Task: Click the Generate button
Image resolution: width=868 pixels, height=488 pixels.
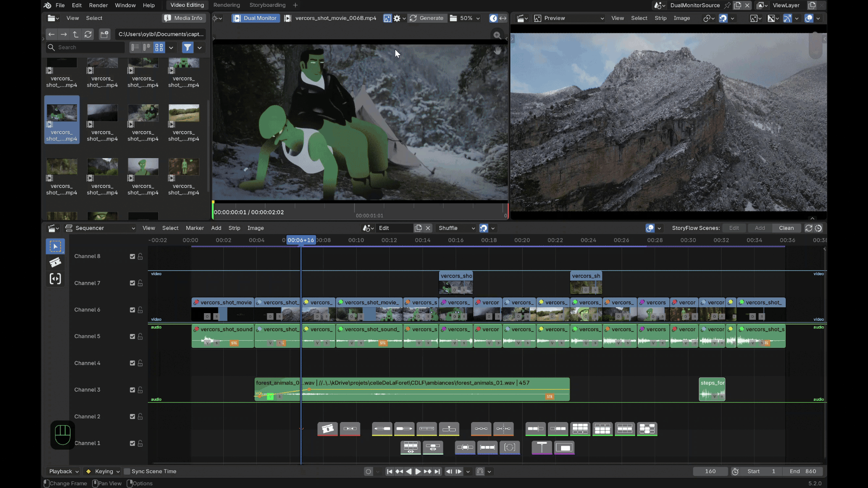Action: [427, 19]
